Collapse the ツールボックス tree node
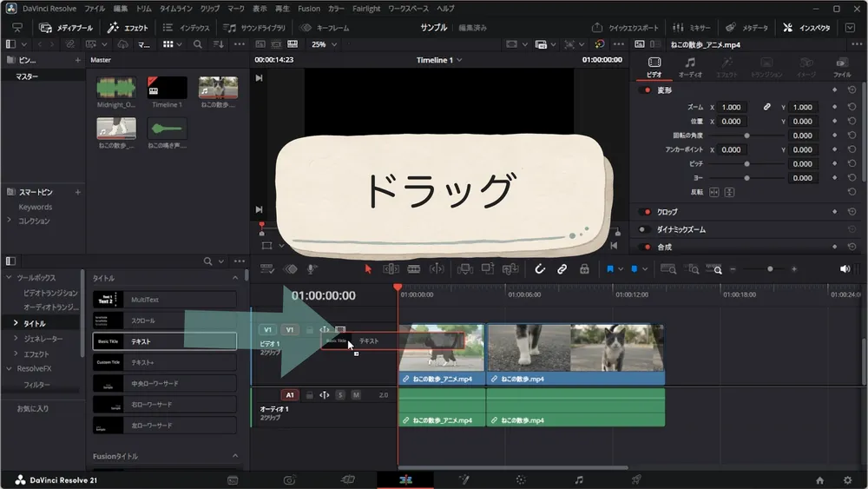868x489 pixels. tap(9, 277)
